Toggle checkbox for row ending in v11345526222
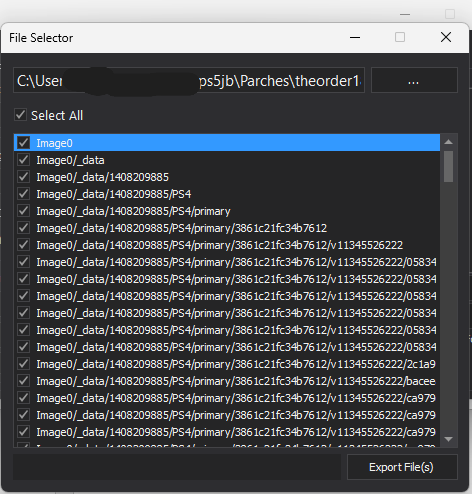Screen dimensions: 472x494 coord(24,245)
